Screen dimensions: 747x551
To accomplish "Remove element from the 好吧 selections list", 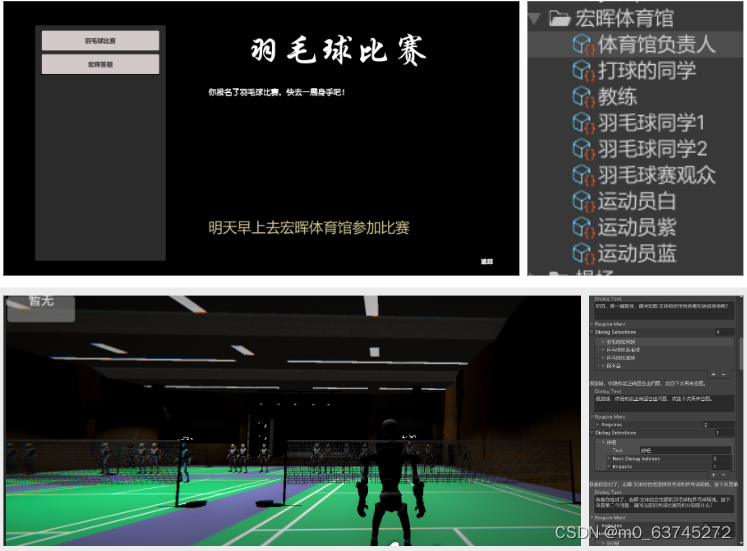I will point(723,475).
